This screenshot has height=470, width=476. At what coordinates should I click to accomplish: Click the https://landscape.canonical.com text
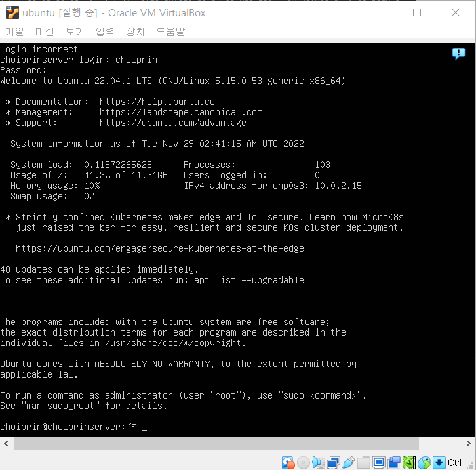[x=181, y=112]
